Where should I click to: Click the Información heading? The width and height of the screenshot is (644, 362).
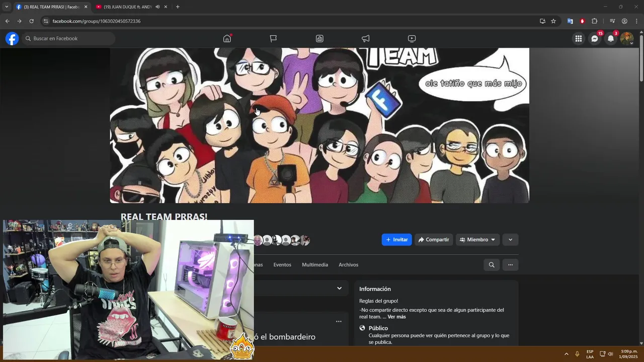375,289
